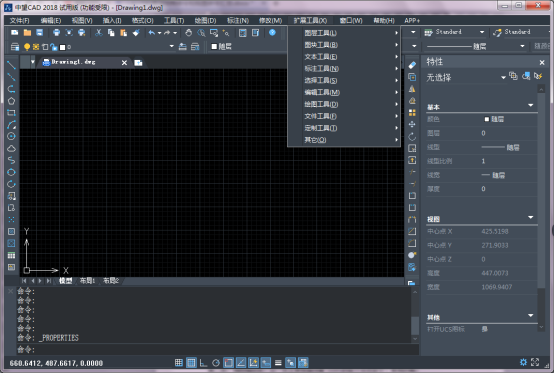Toggle grid display in status bar

tap(191, 363)
